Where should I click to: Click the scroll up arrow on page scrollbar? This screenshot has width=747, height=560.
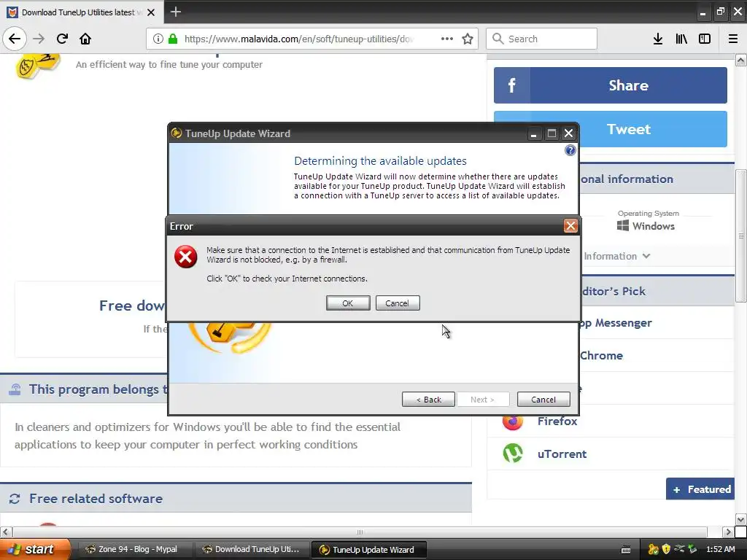coord(741,60)
